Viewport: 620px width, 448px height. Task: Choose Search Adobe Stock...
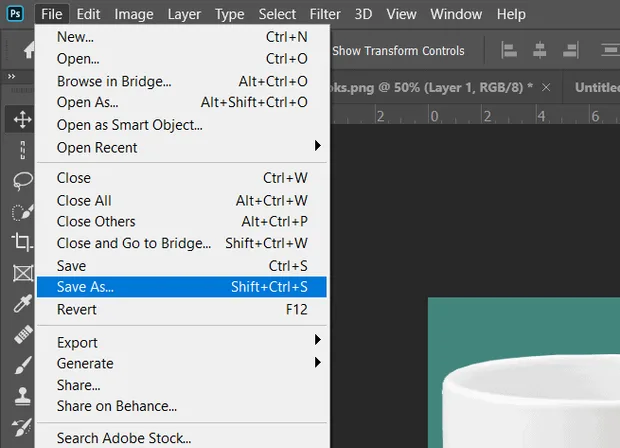(182, 438)
